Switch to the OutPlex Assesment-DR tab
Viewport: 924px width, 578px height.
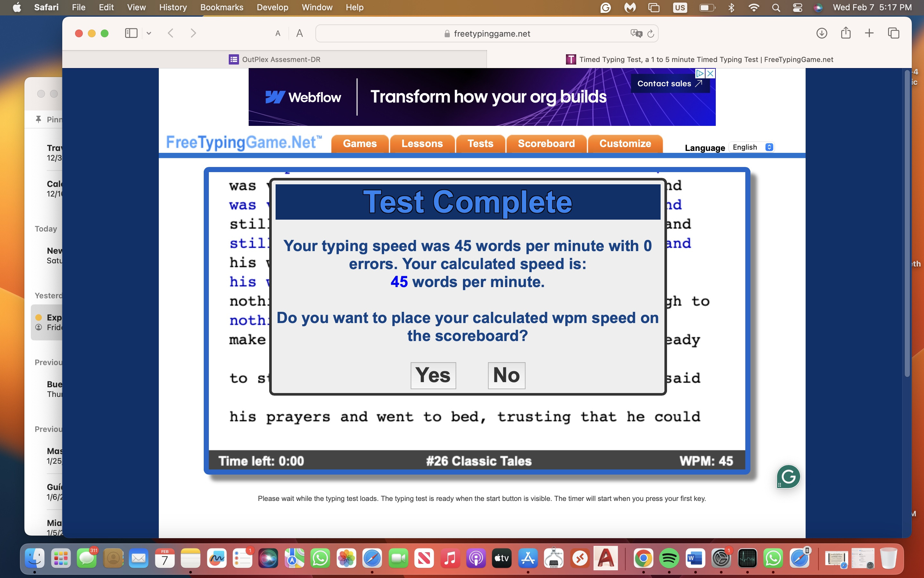(275, 59)
